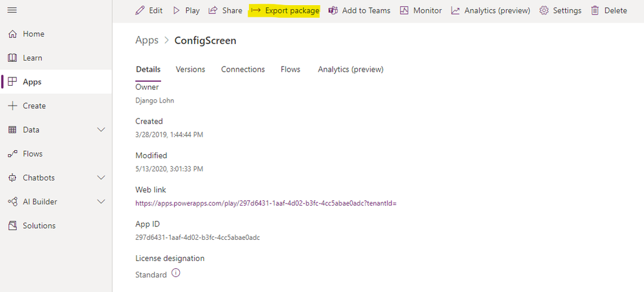Click the Teams logo icon

(x=333, y=11)
